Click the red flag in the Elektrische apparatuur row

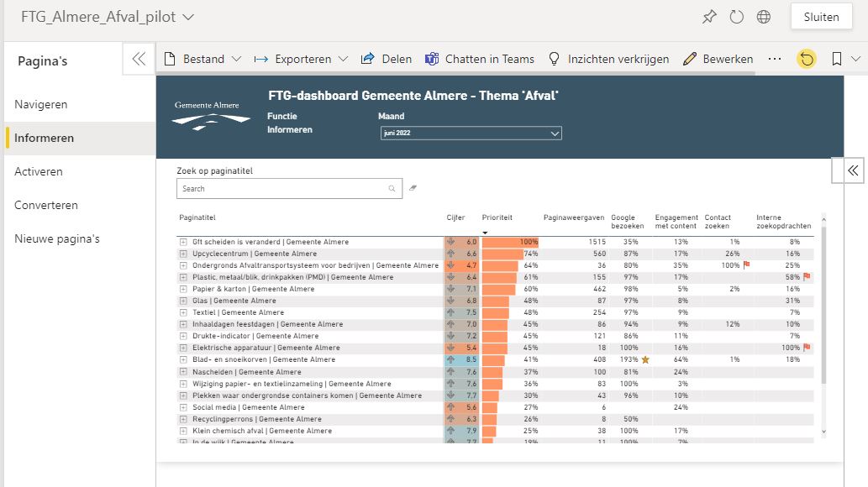807,348
